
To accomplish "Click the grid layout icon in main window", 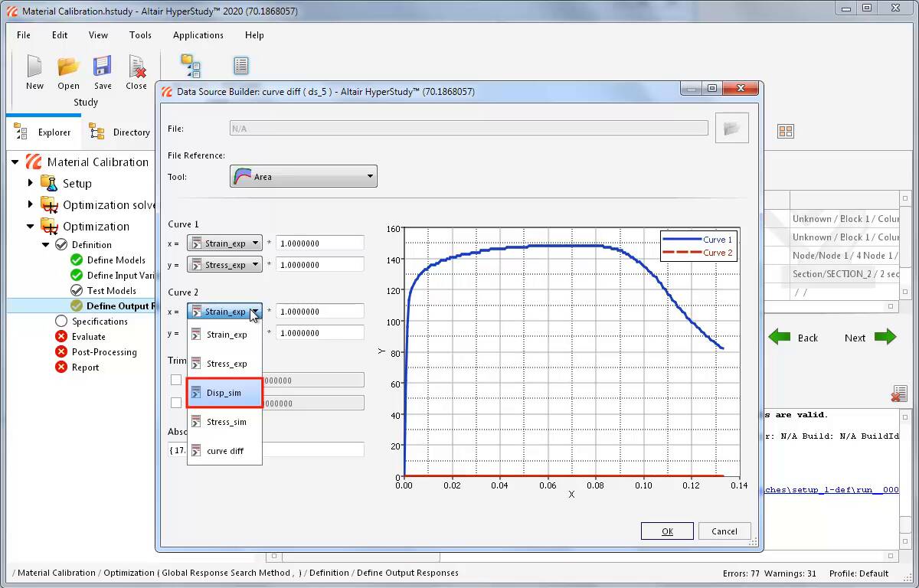I will pos(786,132).
